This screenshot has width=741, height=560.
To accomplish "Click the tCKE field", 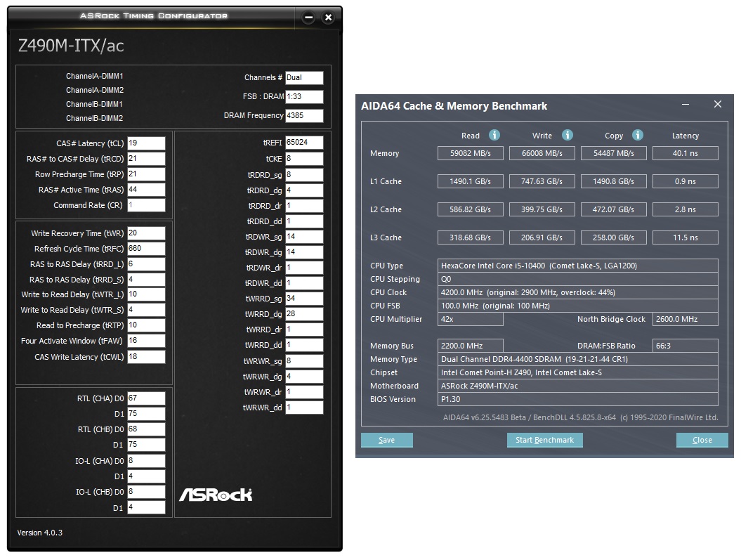I will [304, 159].
